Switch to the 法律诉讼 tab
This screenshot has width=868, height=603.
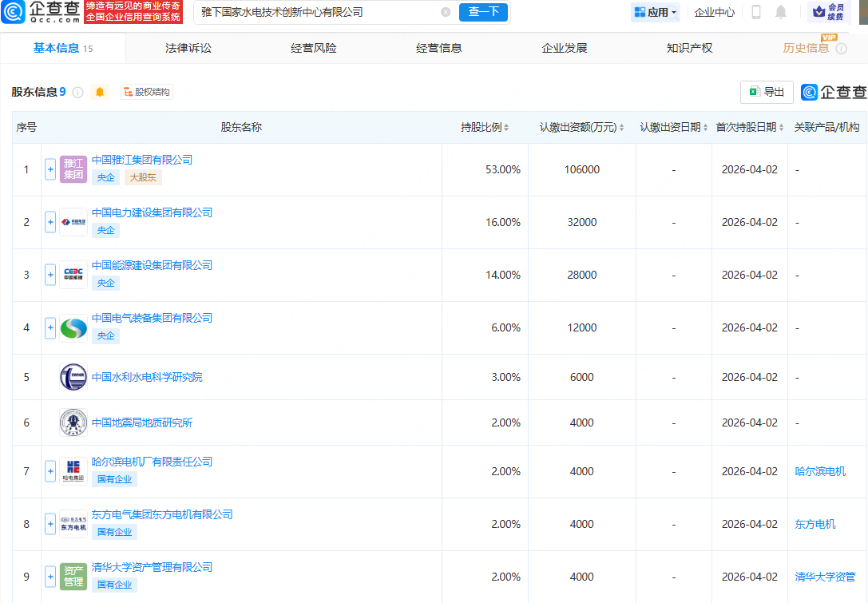point(188,48)
